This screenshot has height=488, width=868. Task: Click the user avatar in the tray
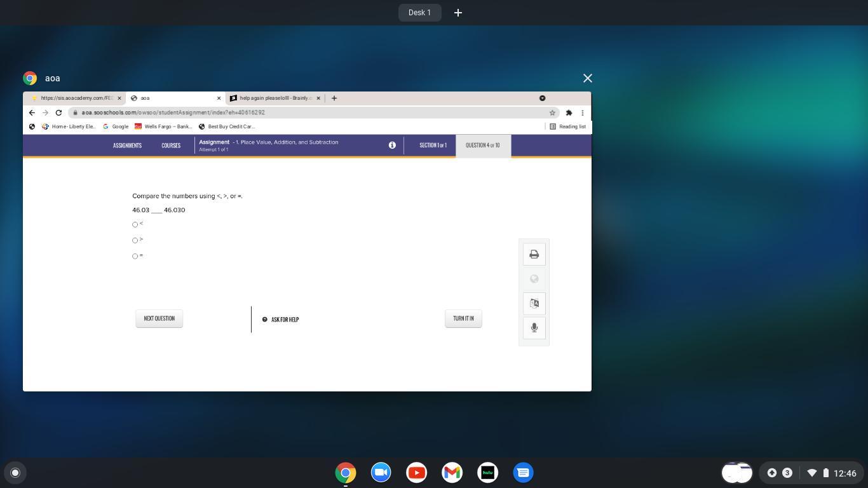coord(737,473)
